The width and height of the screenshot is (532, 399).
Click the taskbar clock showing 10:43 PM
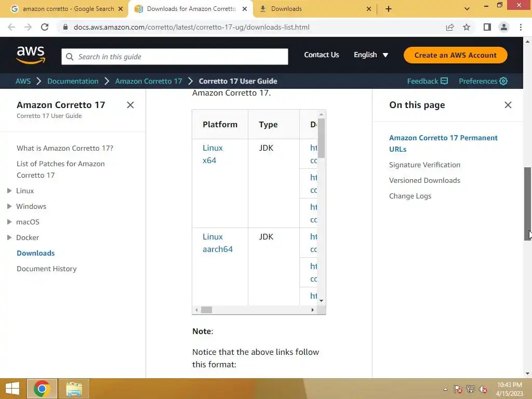click(x=509, y=385)
